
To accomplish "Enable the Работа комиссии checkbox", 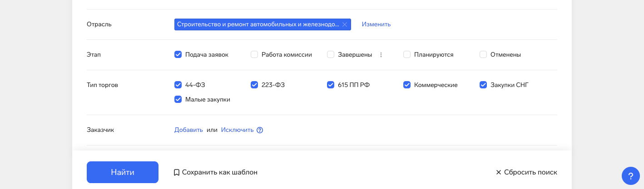I will tap(254, 55).
